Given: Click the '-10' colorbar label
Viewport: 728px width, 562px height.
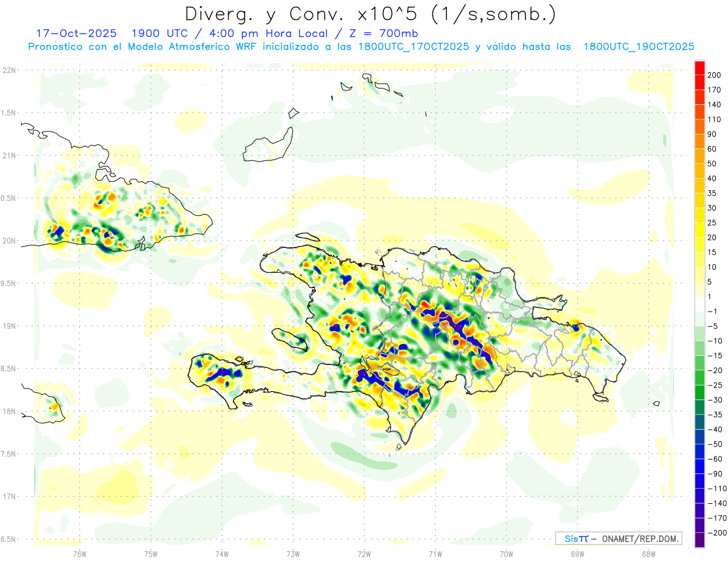Looking at the screenshot, I should 716,341.
